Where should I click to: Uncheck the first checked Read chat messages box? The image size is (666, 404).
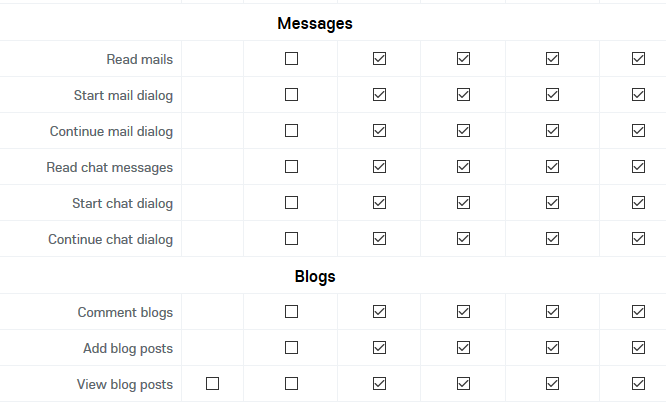coord(379,167)
